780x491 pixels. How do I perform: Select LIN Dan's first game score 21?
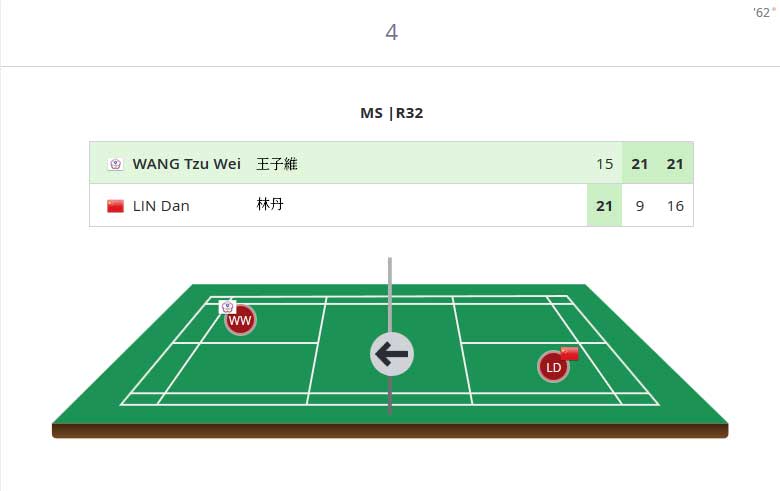604,206
